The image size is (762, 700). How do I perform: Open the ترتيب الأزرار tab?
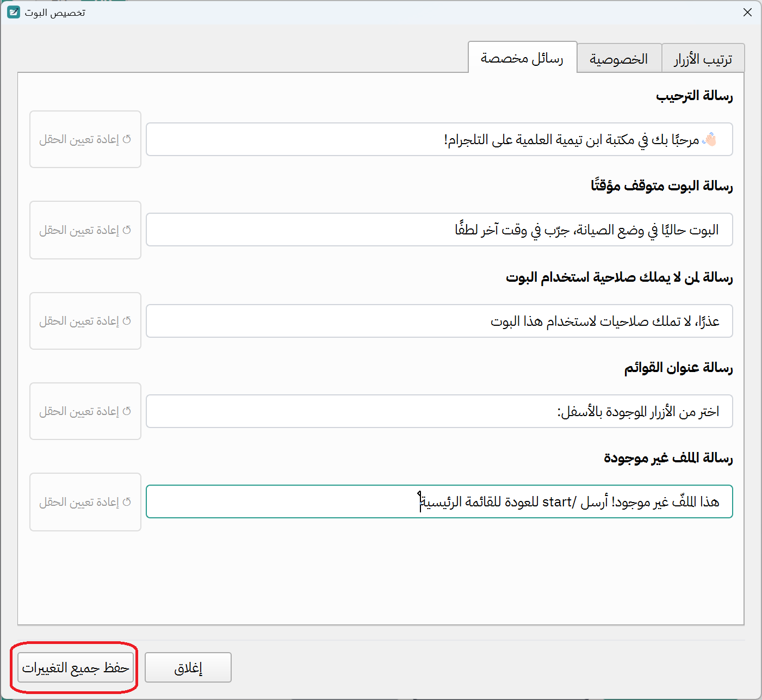(703, 58)
